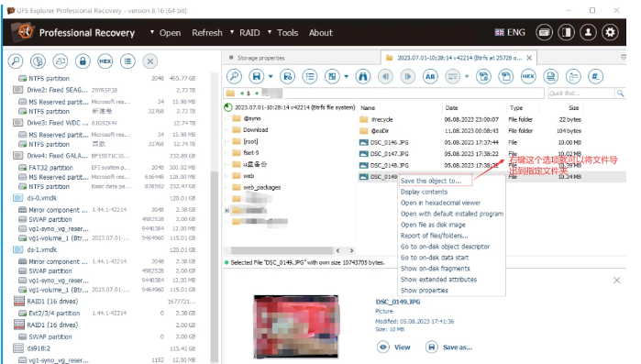Click the folder tree horizontal scrollbar thumb

point(282,250)
